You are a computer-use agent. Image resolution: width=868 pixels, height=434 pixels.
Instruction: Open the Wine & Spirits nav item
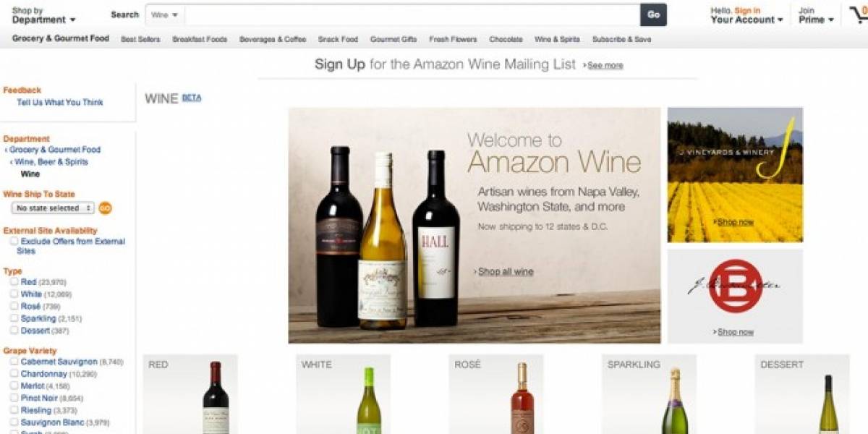point(557,40)
